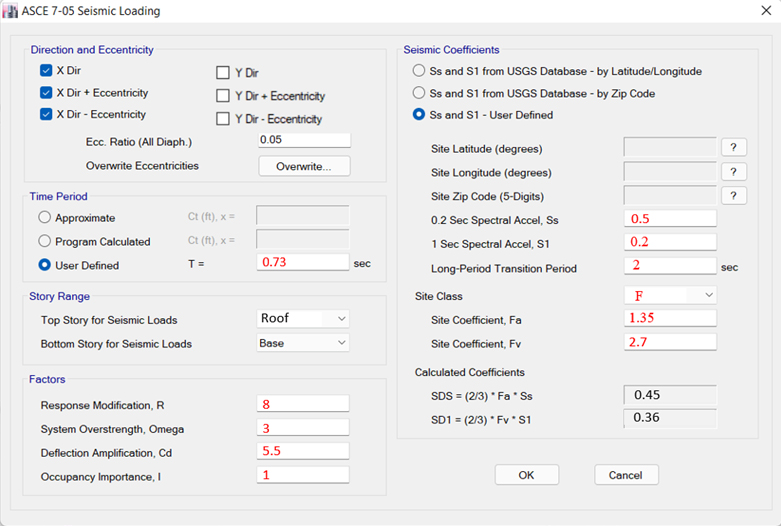Click the help button beside Site Zip Code
Viewport: 781px width, 526px height.
pyautogui.click(x=733, y=196)
